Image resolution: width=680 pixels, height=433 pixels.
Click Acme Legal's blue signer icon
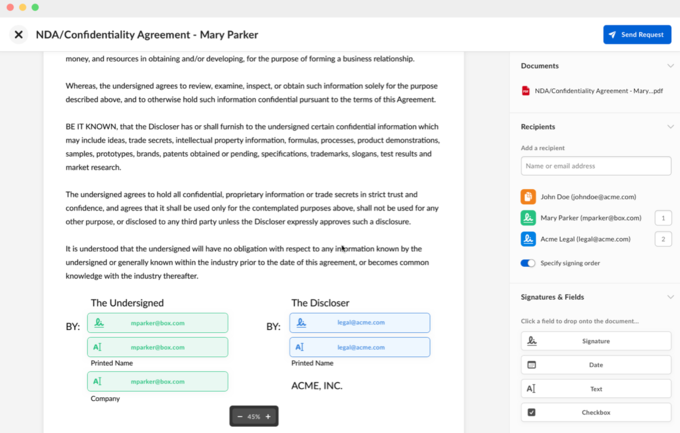528,239
